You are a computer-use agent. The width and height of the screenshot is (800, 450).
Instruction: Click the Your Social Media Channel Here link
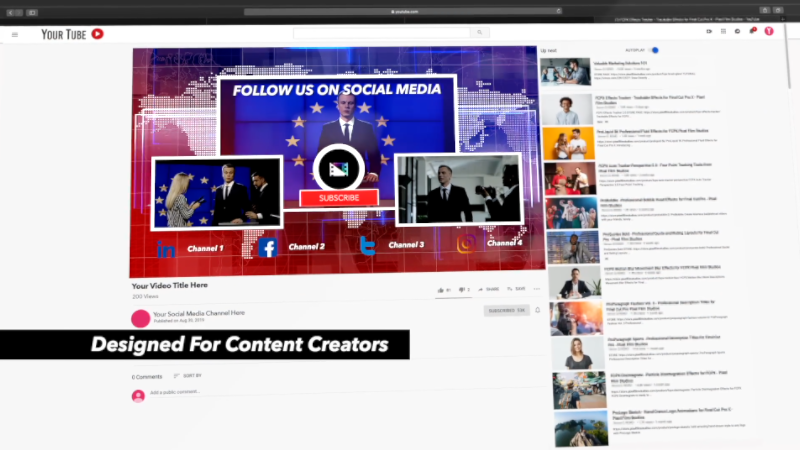pyautogui.click(x=199, y=313)
